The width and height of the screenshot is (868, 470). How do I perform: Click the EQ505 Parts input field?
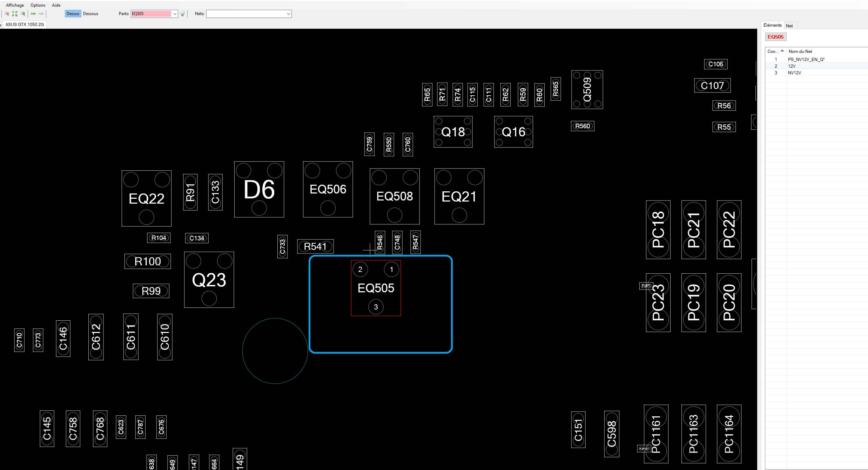click(x=151, y=14)
